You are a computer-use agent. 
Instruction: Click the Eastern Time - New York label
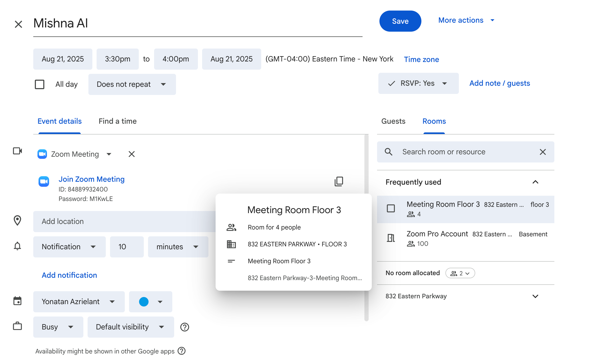tap(329, 59)
